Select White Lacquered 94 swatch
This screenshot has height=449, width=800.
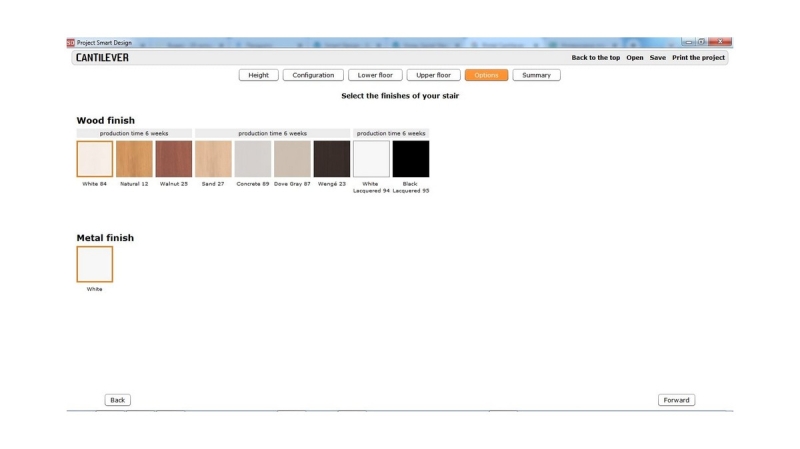[x=371, y=159]
